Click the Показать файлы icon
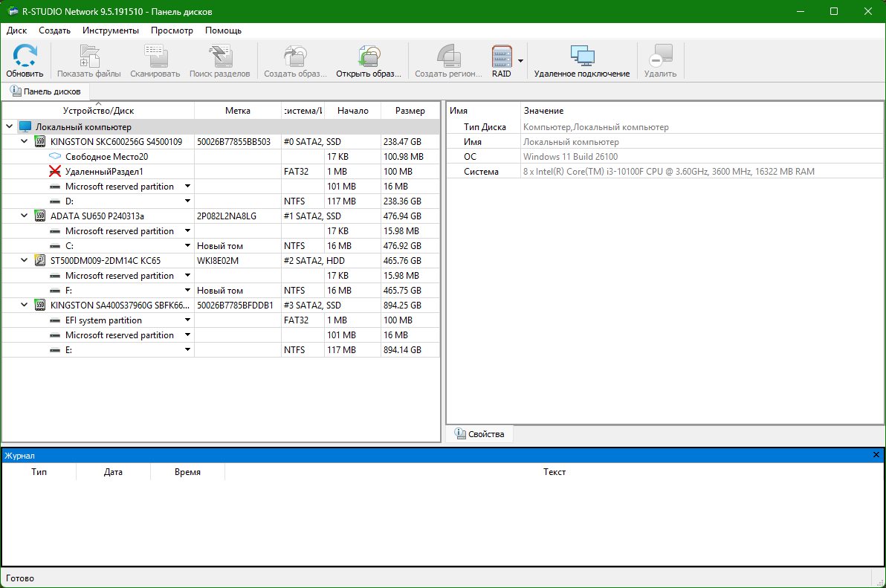Screen dimensions: 886x588 (89, 56)
